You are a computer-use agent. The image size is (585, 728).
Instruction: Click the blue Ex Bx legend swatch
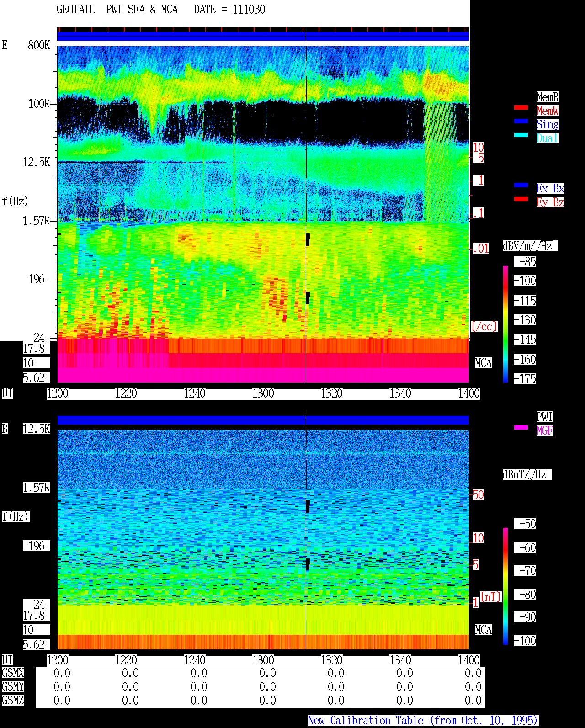pos(521,185)
